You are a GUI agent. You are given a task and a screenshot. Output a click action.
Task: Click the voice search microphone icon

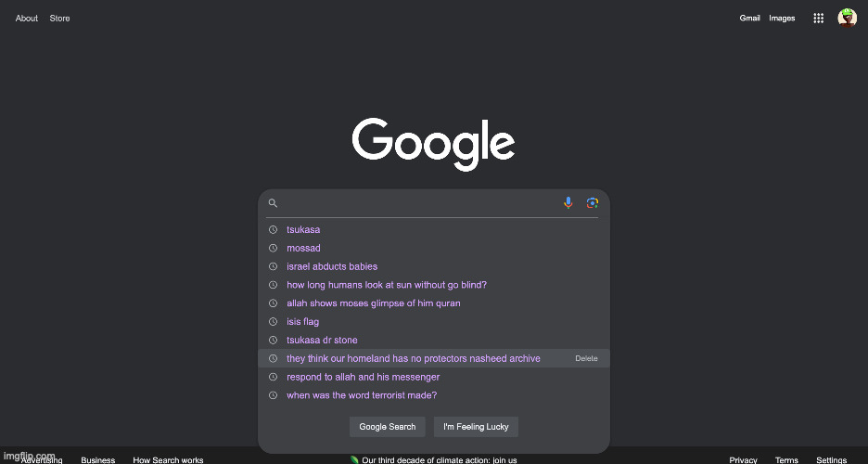[x=568, y=202]
